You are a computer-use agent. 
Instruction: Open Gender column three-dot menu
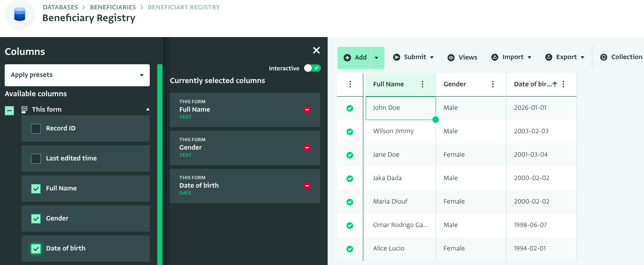[493, 84]
